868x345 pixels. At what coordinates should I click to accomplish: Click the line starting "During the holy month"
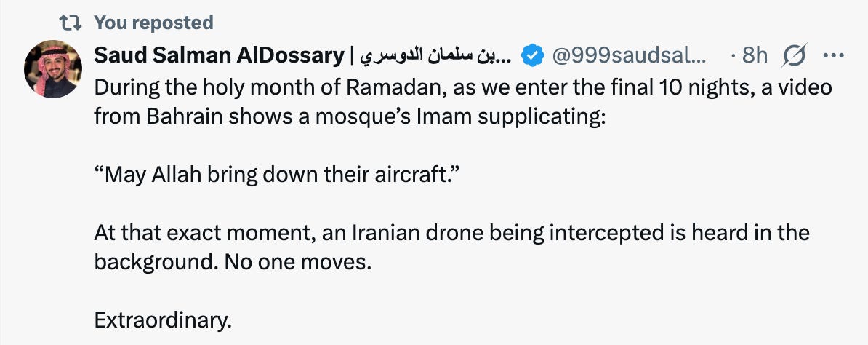pyautogui.click(x=463, y=87)
